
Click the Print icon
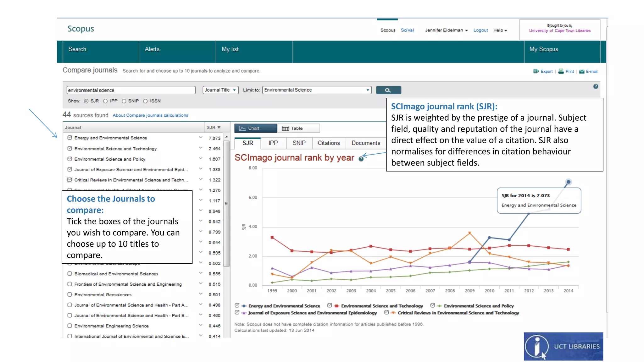561,71
